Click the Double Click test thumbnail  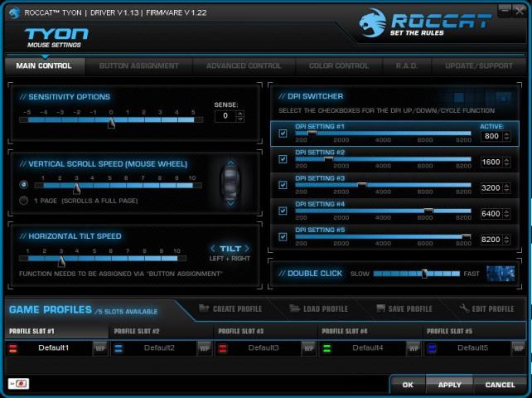point(501,274)
